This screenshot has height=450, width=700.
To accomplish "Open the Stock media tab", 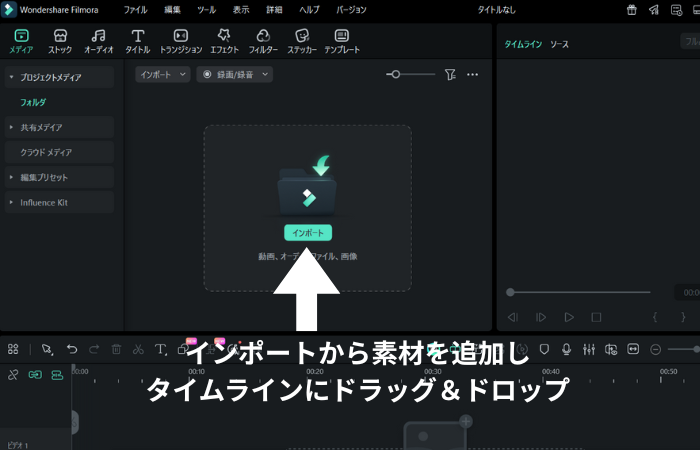I will point(60,41).
